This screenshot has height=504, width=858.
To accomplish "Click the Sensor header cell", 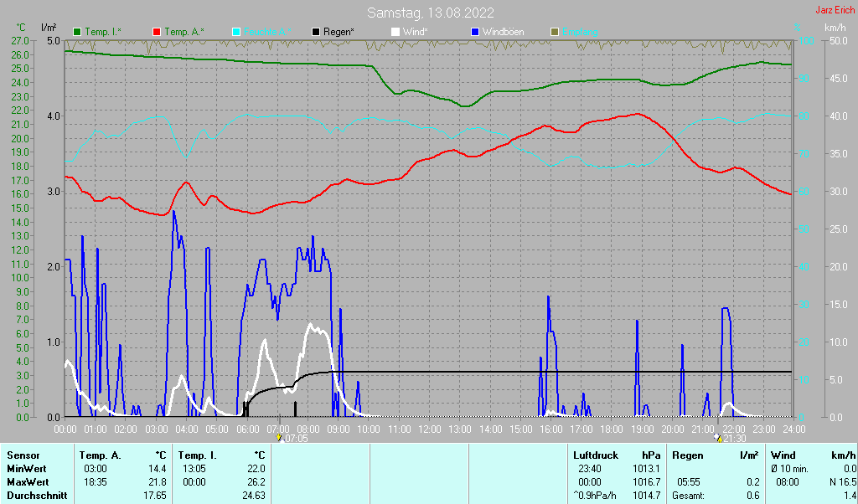I will tap(23, 455).
